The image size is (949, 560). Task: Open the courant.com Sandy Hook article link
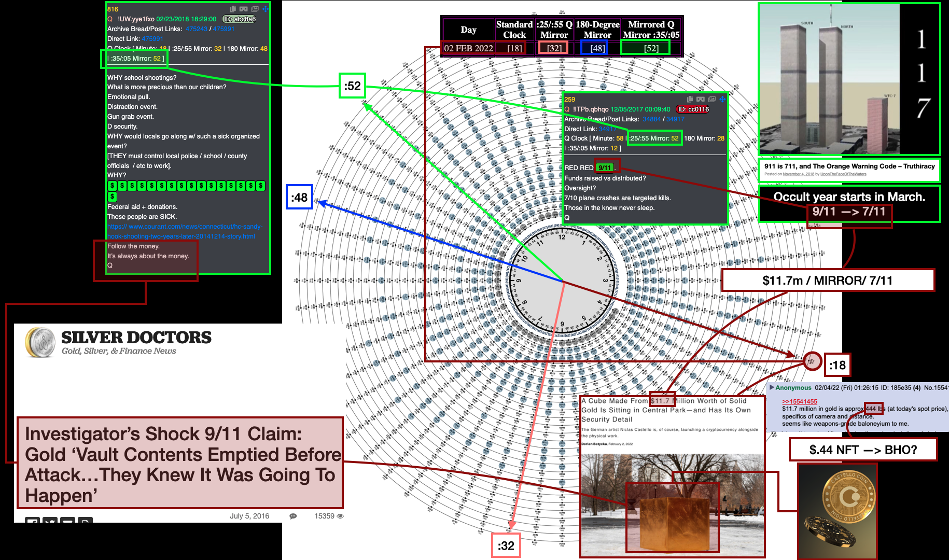click(x=185, y=231)
